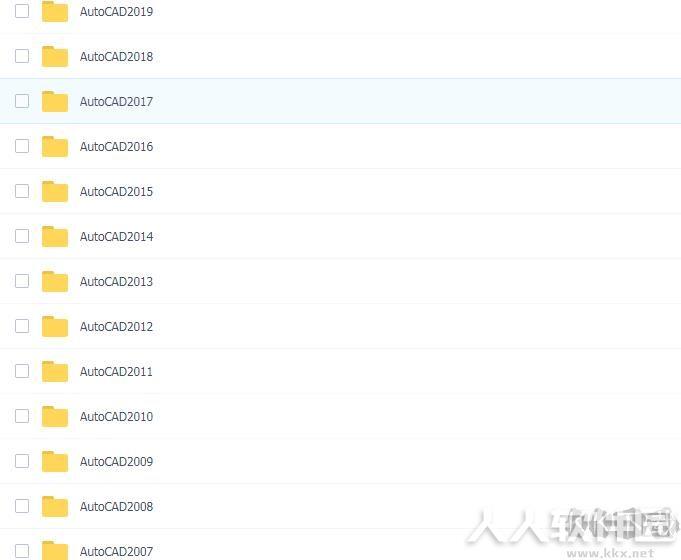Enable the AutoCAD2015 checkbox

[22, 191]
